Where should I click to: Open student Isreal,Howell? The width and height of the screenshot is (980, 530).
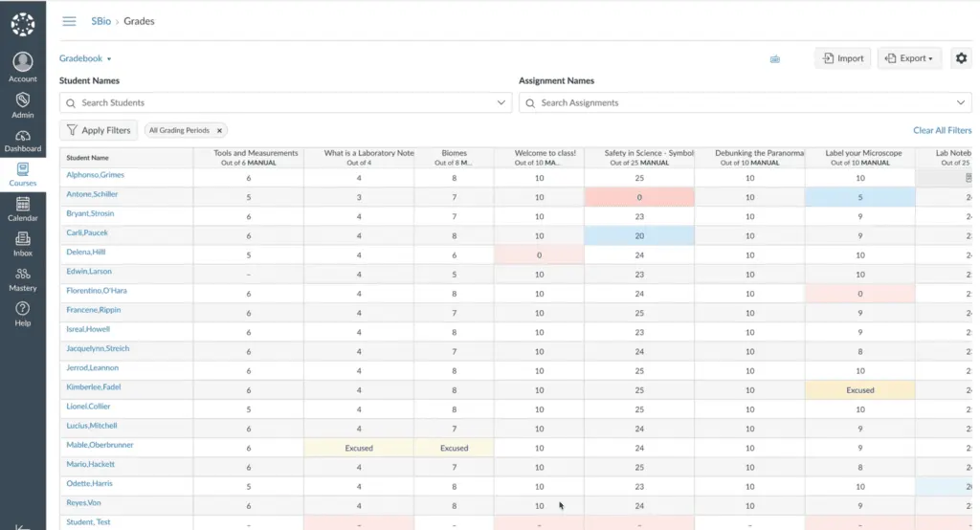point(87,329)
